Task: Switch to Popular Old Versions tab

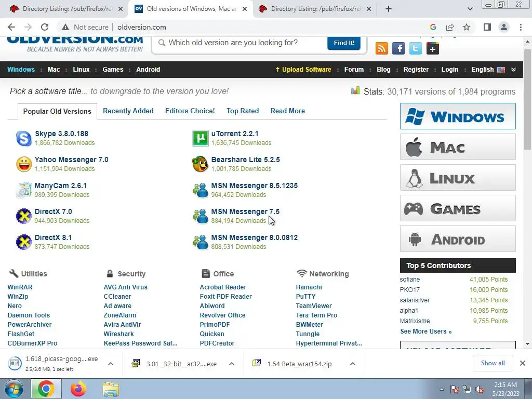Action: 57,111
